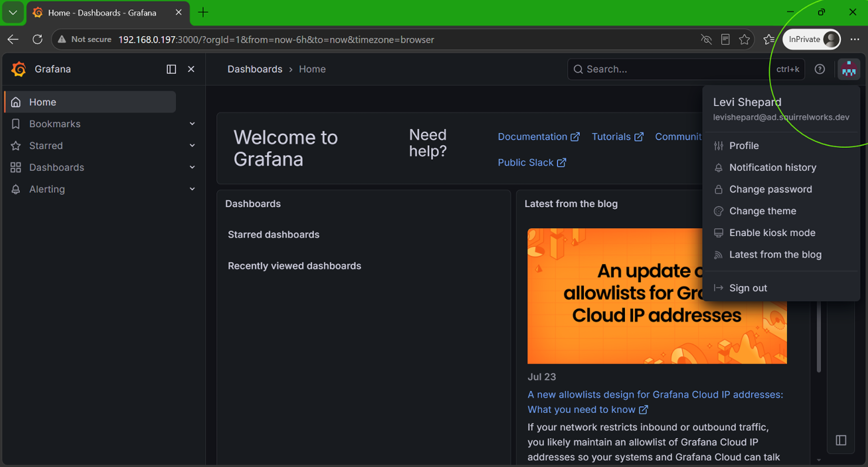This screenshot has height=467, width=868.
Task: Open Notification history
Action: pyautogui.click(x=781, y=167)
